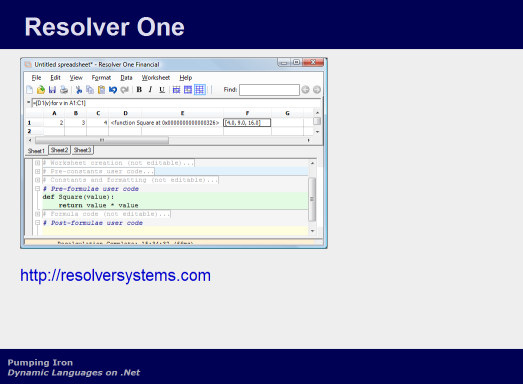Click the Open file folder icon
The height and width of the screenshot is (384, 523).
pyautogui.click(x=41, y=90)
